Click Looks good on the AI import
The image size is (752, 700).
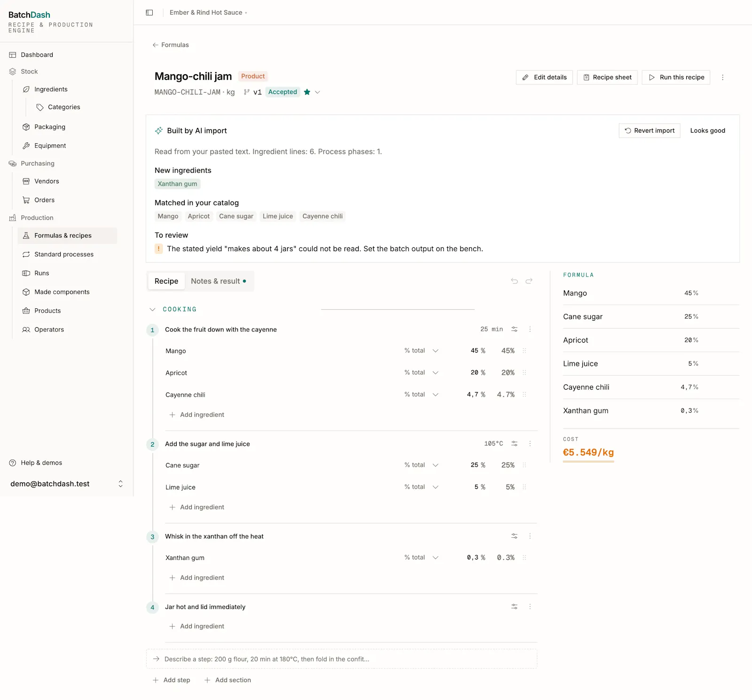coord(707,131)
